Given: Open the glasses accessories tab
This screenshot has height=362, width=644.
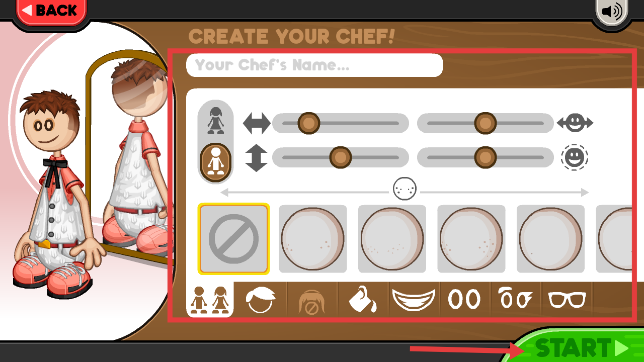Looking at the screenshot, I should click(567, 300).
